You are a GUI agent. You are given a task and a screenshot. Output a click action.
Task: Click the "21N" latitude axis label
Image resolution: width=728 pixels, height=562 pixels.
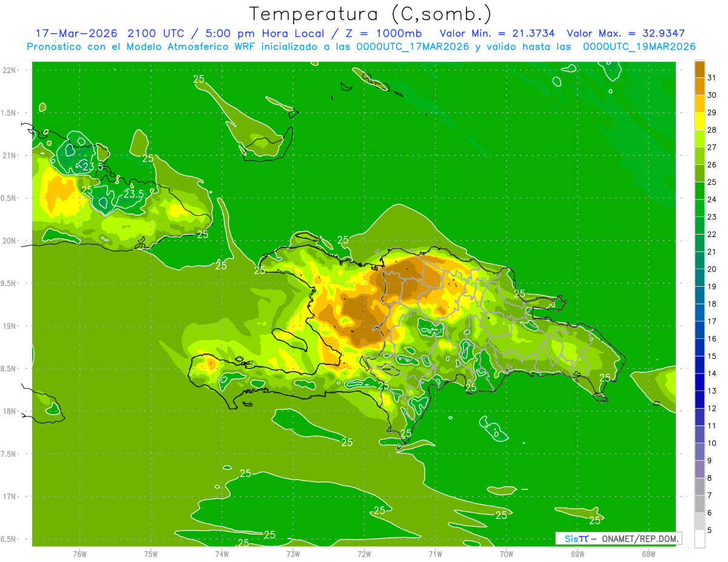click(x=10, y=156)
